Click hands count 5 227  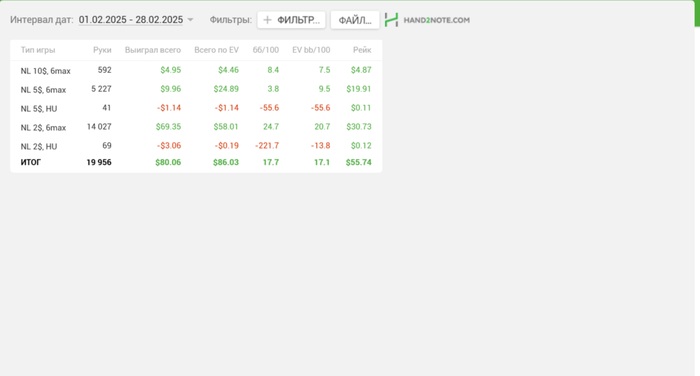point(101,89)
